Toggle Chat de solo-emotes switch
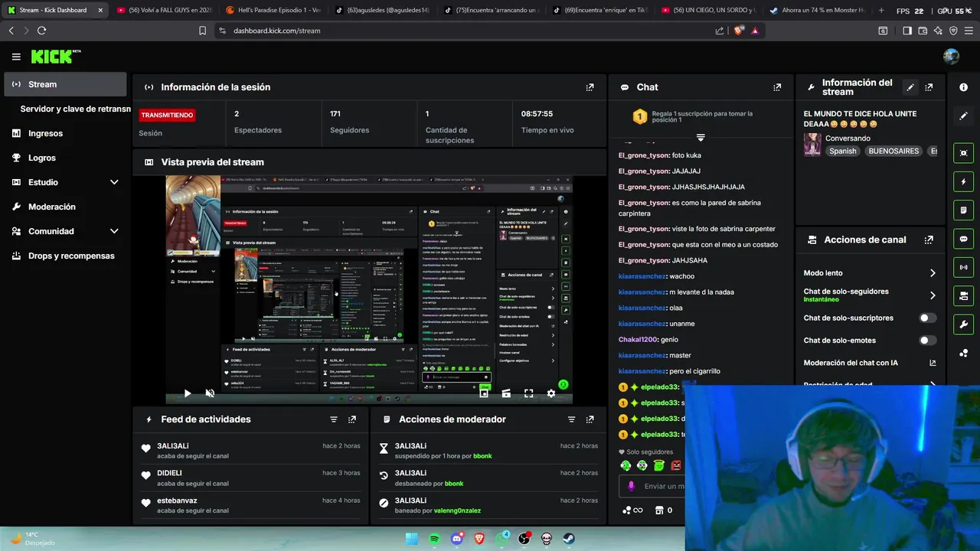This screenshot has height=551, width=980. (x=927, y=341)
